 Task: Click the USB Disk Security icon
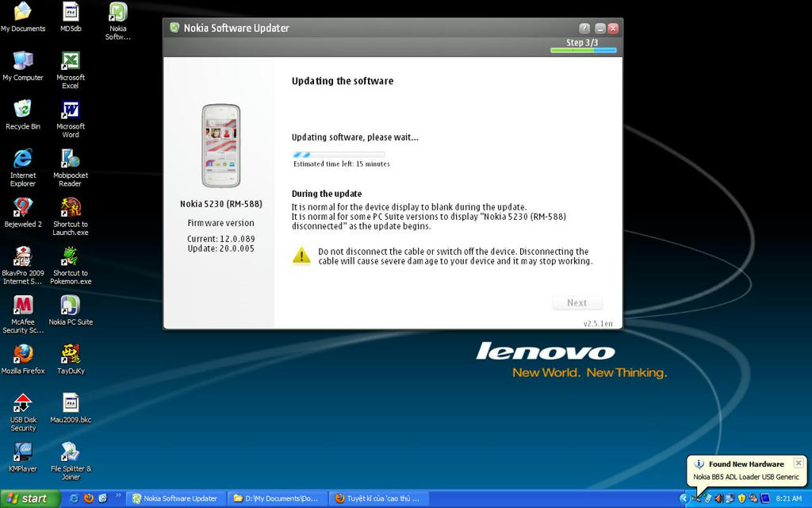point(23,404)
